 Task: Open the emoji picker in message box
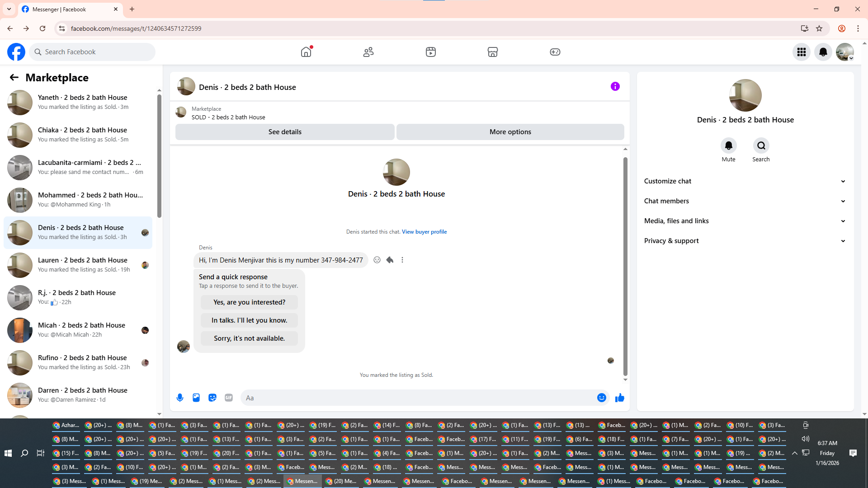click(601, 398)
